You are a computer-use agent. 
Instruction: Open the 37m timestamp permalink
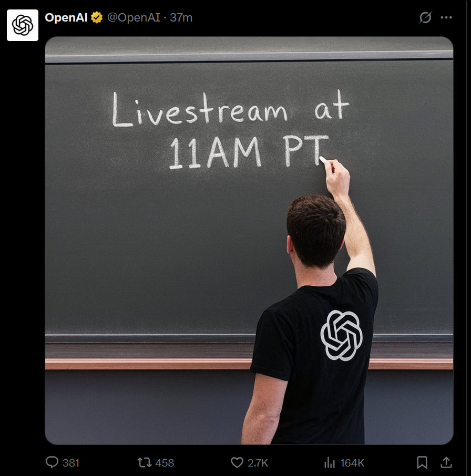coord(181,18)
